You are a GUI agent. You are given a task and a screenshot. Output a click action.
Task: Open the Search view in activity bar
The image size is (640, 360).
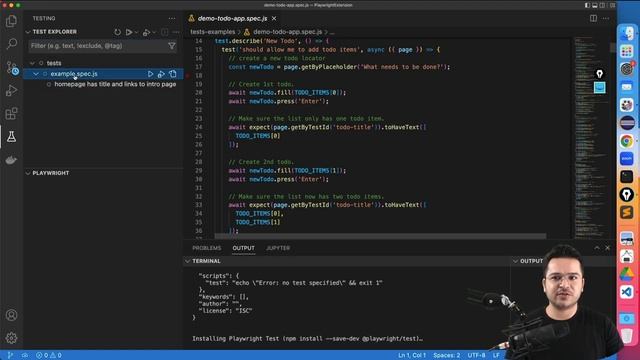(11, 44)
